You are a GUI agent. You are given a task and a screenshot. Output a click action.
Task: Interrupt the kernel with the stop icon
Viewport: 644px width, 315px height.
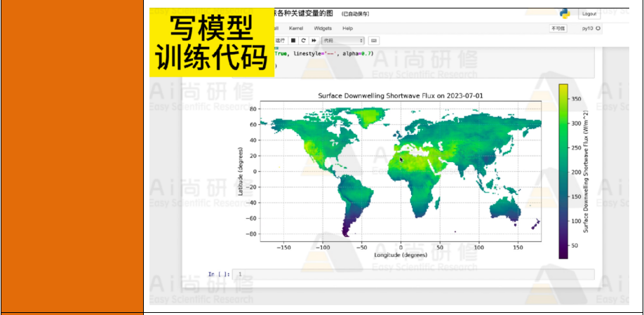293,41
